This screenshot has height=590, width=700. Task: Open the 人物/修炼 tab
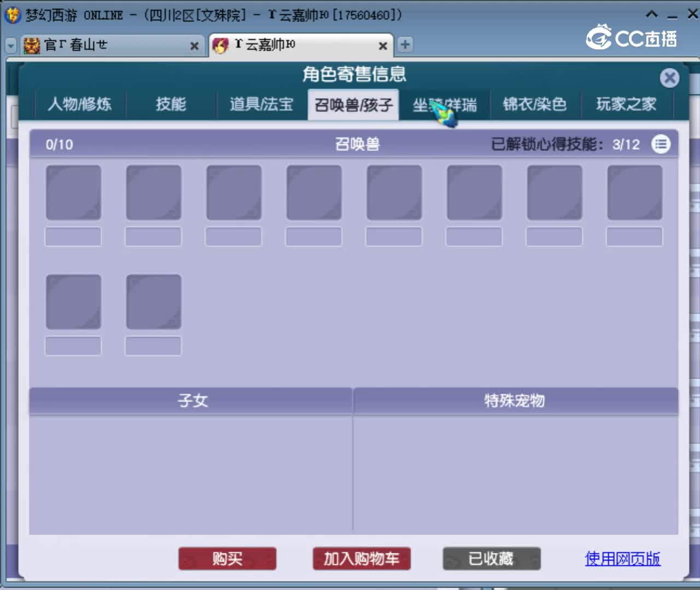click(80, 104)
